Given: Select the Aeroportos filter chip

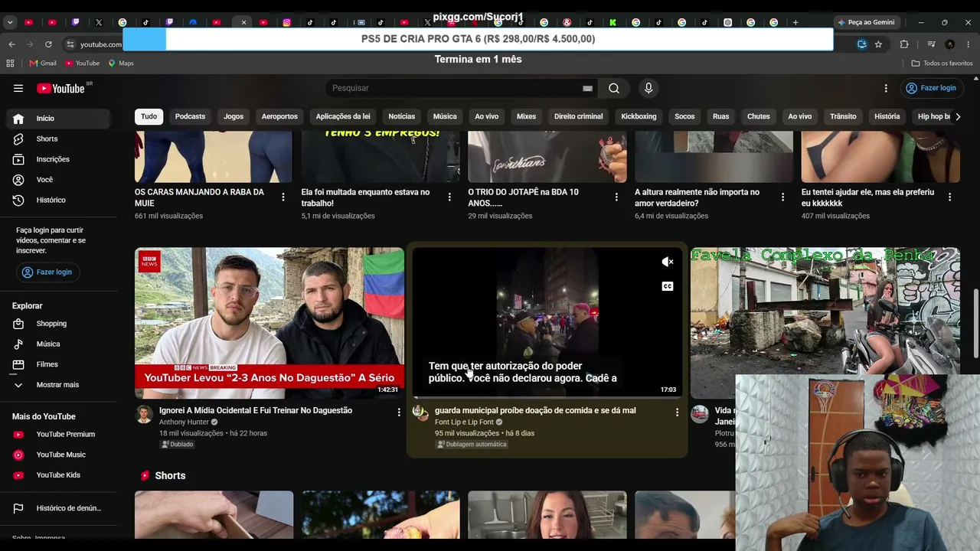Looking at the screenshot, I should (279, 116).
